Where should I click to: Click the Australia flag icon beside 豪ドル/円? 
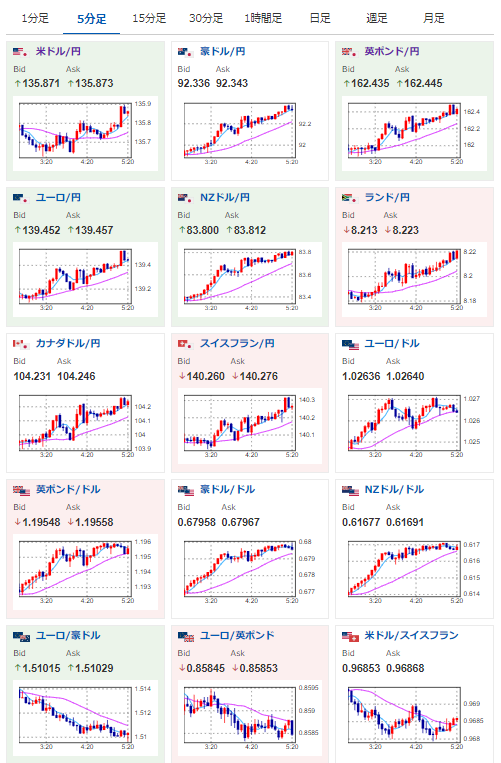pyautogui.click(x=185, y=52)
